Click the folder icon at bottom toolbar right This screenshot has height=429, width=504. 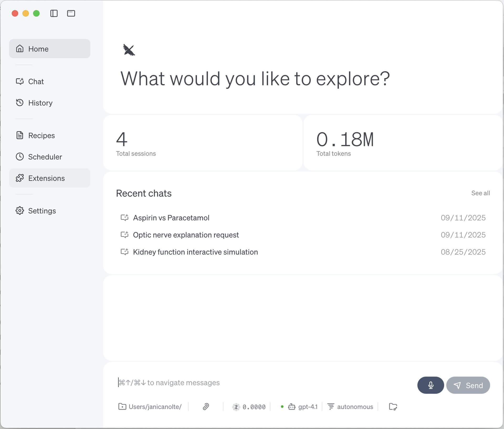point(393,407)
